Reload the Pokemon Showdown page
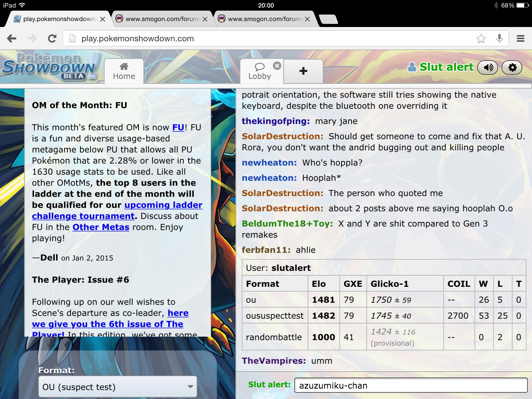The width and height of the screenshot is (532, 399). pos(52,39)
